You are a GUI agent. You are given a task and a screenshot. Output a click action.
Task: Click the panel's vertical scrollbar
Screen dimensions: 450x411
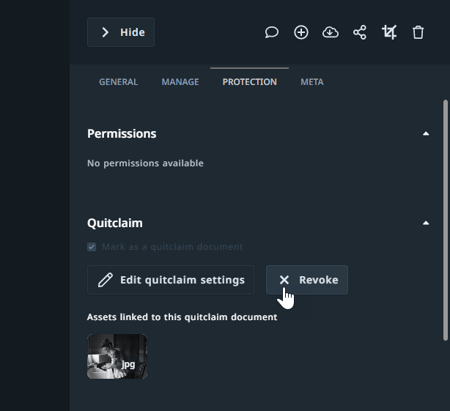pyautogui.click(x=445, y=220)
